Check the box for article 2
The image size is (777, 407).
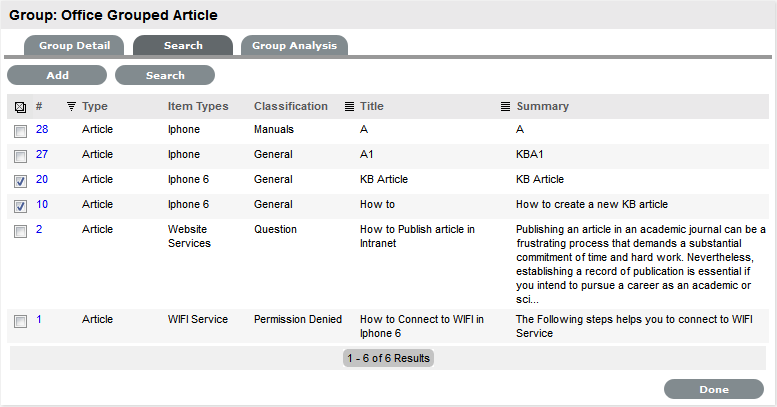20,231
